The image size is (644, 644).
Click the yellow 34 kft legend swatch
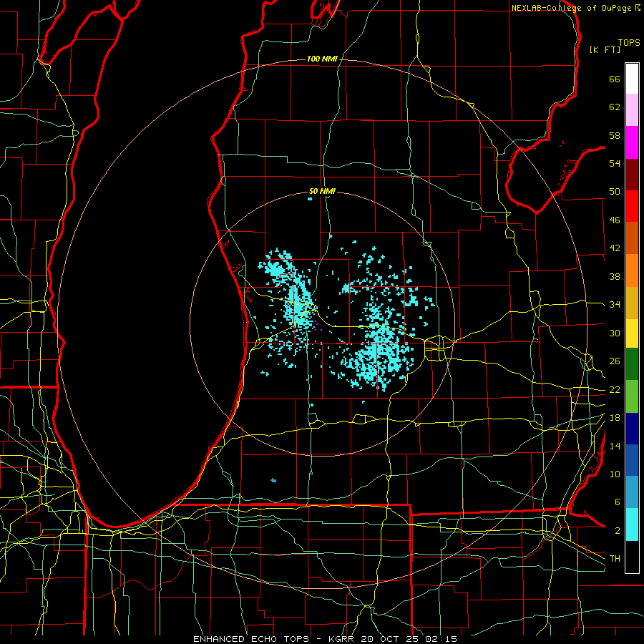coord(632,333)
